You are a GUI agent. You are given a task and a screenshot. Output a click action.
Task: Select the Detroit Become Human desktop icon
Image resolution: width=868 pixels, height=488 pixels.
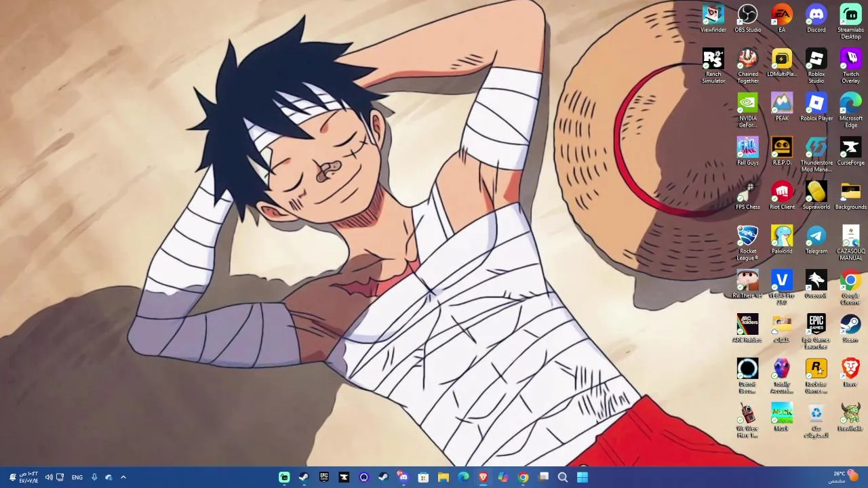pos(748,375)
